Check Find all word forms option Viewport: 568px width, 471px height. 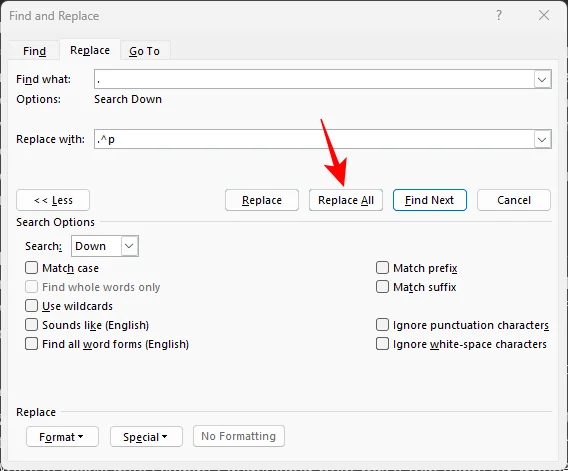[x=32, y=343]
